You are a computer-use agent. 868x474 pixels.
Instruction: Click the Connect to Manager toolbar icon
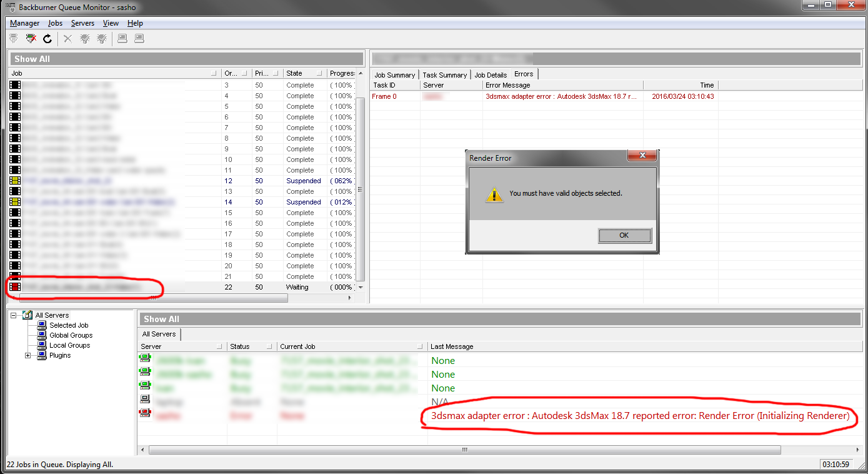pyautogui.click(x=14, y=39)
